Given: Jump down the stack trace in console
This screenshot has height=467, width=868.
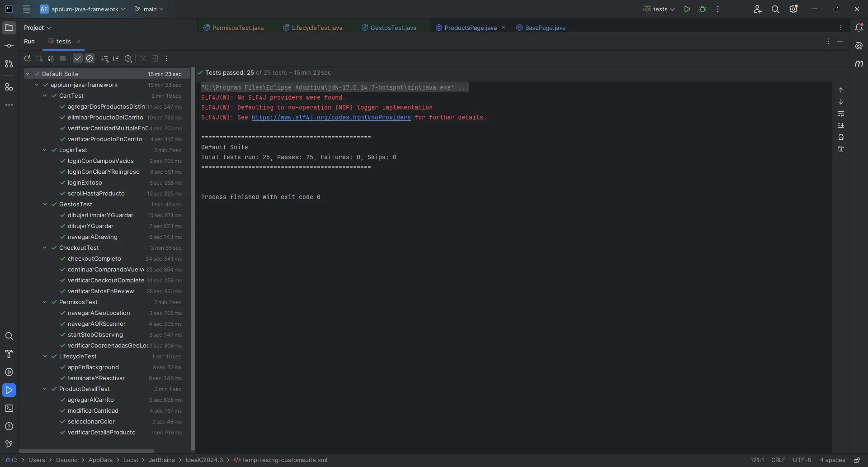Looking at the screenshot, I should [841, 102].
